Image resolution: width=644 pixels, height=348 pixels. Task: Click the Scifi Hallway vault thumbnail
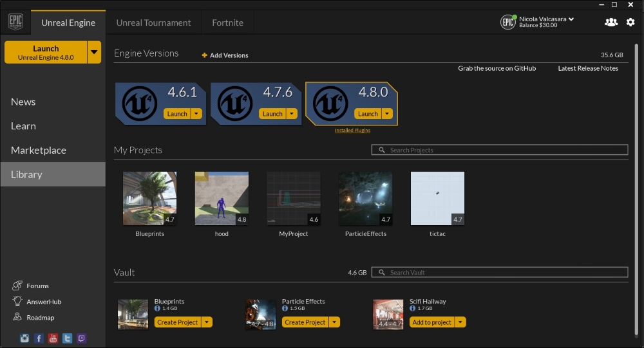388,315
